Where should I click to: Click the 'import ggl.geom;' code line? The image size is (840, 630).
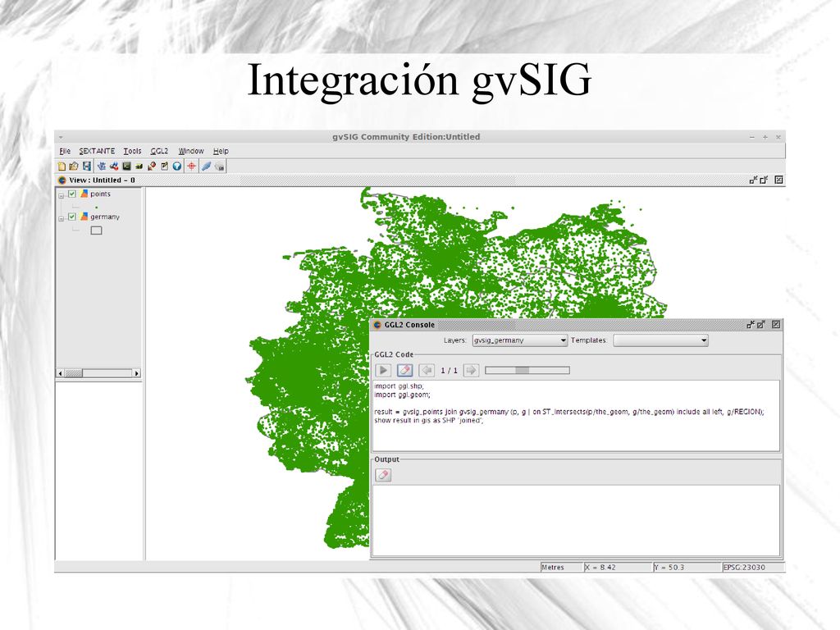(402, 395)
